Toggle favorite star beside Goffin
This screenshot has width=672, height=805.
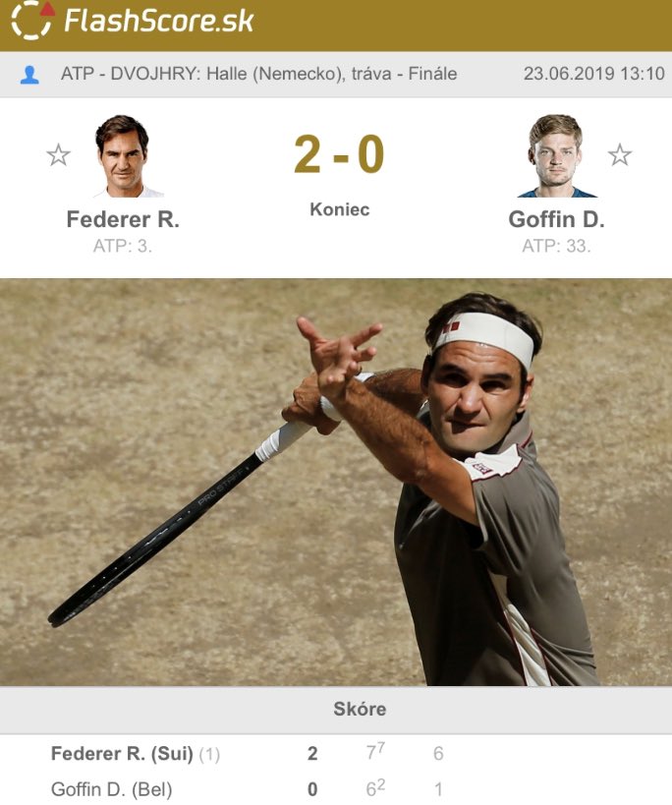click(x=620, y=155)
